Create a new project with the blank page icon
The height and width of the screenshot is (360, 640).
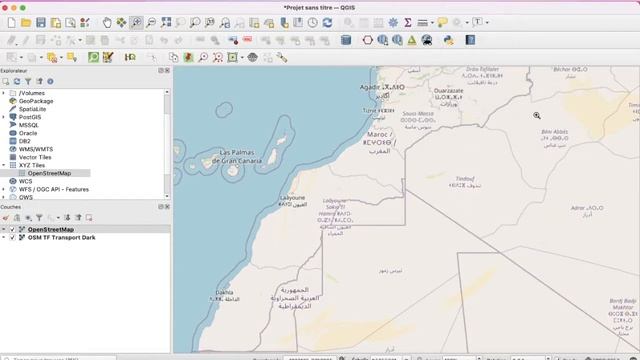(x=11, y=22)
